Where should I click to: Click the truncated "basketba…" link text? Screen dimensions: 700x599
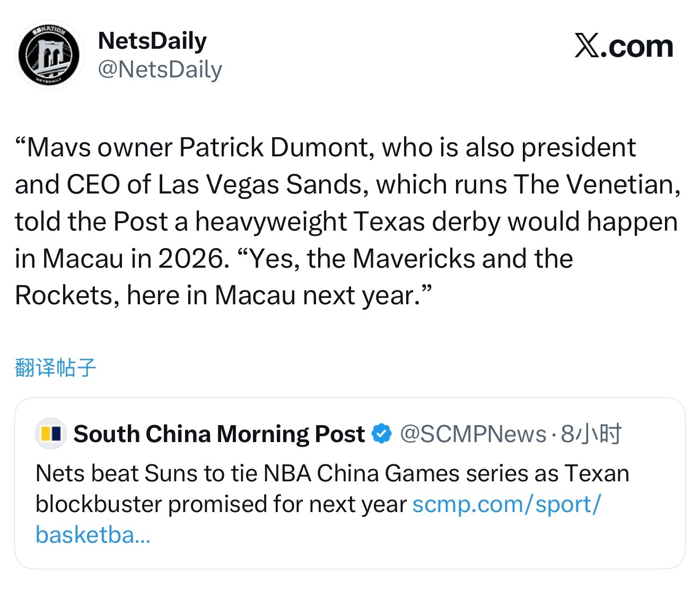93,535
